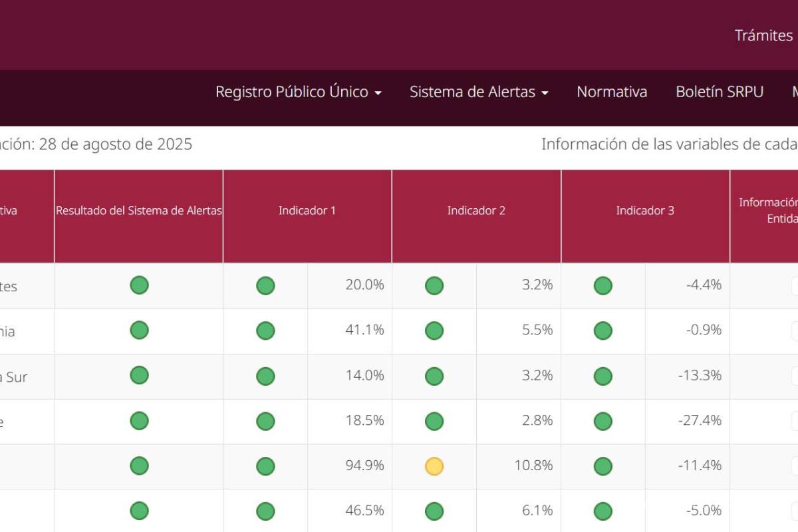Click the yellow Indicador 2 circle next to 10.8%
This screenshot has width=798, height=532.
(x=434, y=466)
